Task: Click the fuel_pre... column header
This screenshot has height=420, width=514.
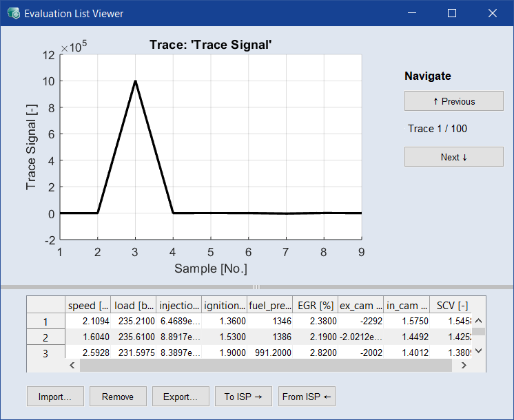Action: tap(269, 305)
